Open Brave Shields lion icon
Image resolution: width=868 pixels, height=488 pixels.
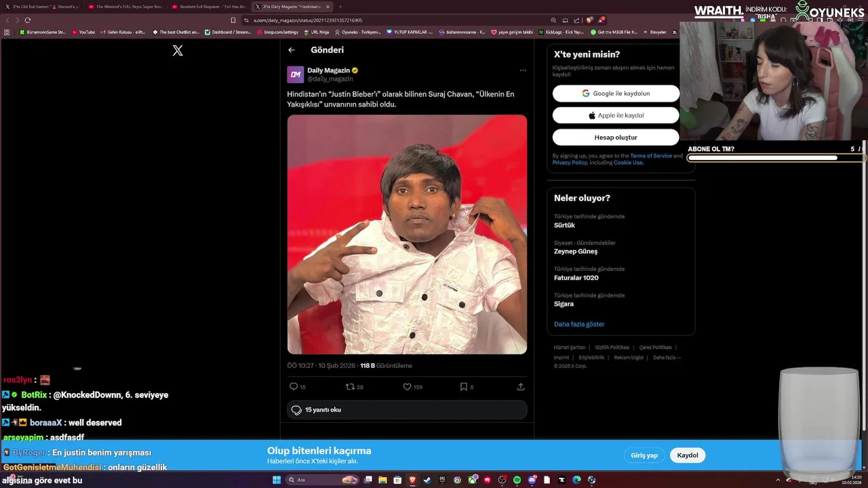(x=589, y=20)
